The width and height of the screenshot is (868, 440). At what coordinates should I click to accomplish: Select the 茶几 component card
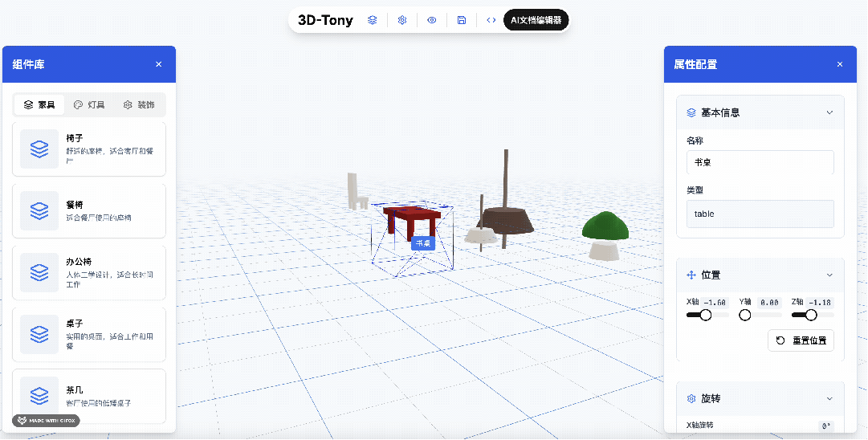point(89,397)
